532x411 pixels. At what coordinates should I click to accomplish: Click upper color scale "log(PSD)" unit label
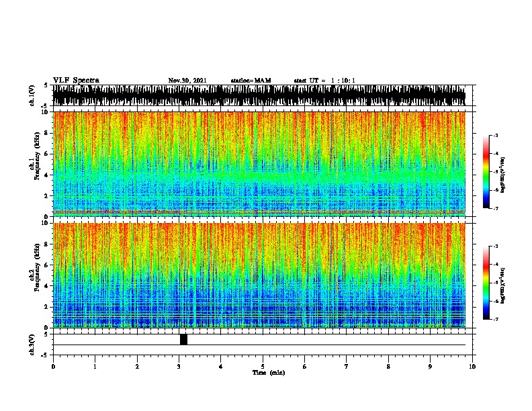tap(503, 175)
